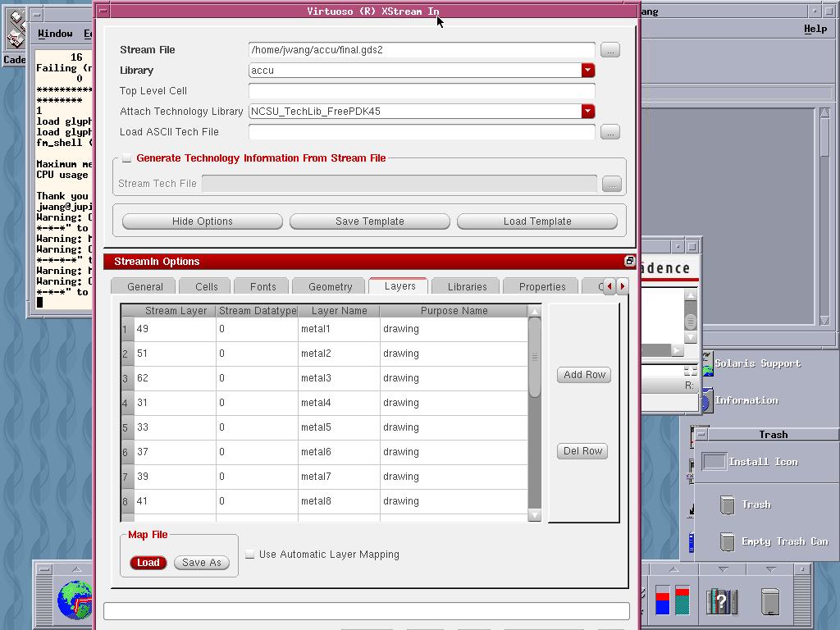This screenshot has height=630, width=840.
Task: Enable Generate Technology Information From Stream File
Action: pyautogui.click(x=127, y=158)
